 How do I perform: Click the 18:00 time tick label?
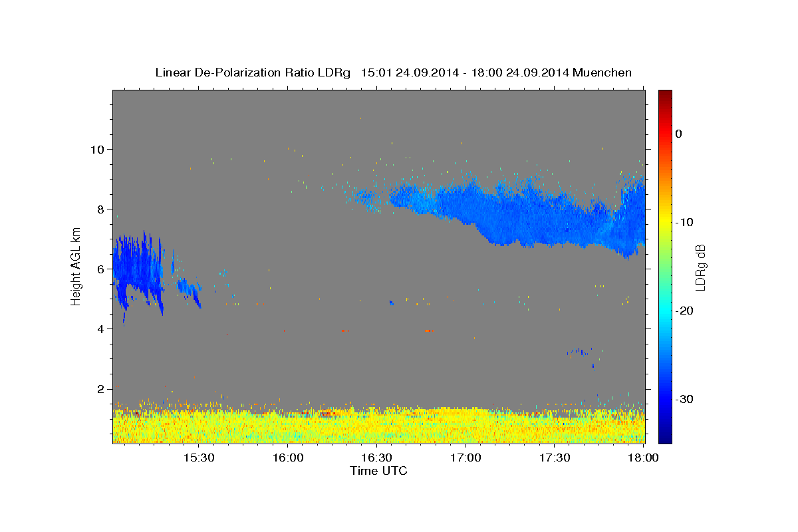(643, 458)
